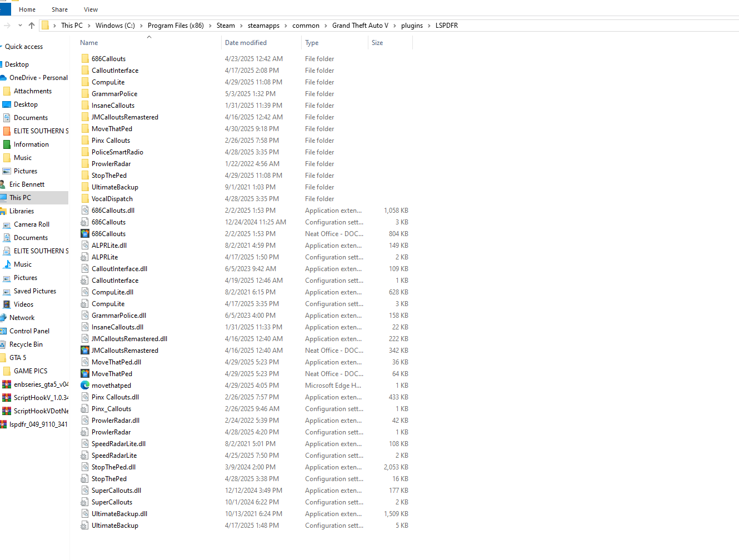Jump to steamapps in the breadcrumb path
The image size is (739, 560).
[x=263, y=26]
